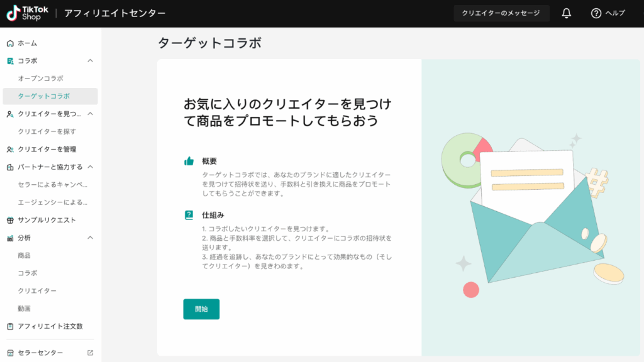The image size is (644, 362).
Task: Click the クリエイターを管理 people icon
Action: click(10, 149)
